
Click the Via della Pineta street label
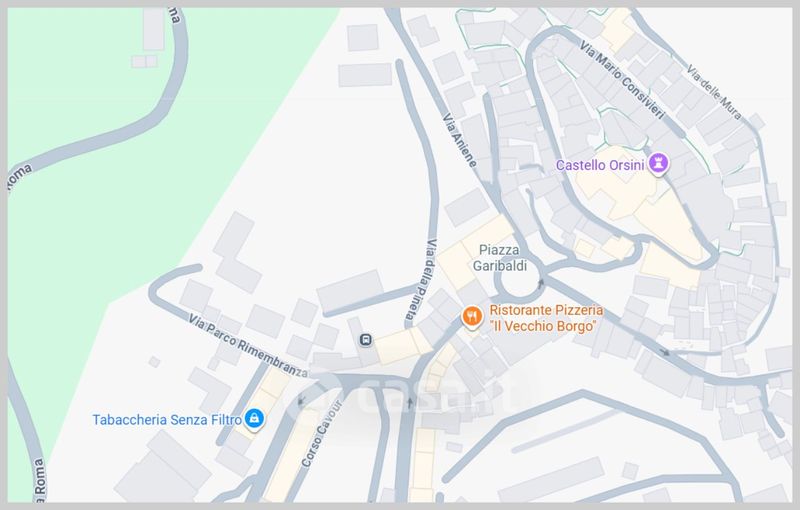click(x=421, y=279)
